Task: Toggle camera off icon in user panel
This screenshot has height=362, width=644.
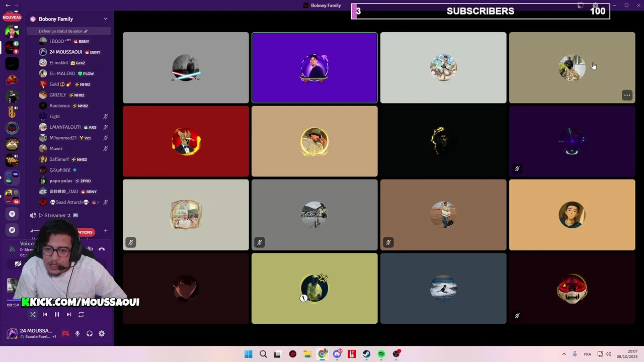Action: (65, 333)
